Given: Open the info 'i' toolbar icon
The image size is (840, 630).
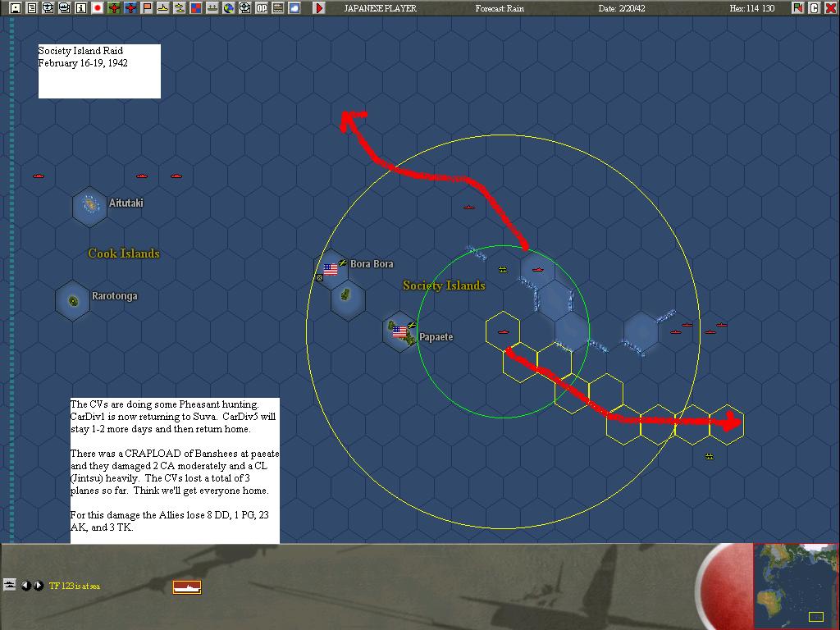Looking at the screenshot, I should coord(81,8).
